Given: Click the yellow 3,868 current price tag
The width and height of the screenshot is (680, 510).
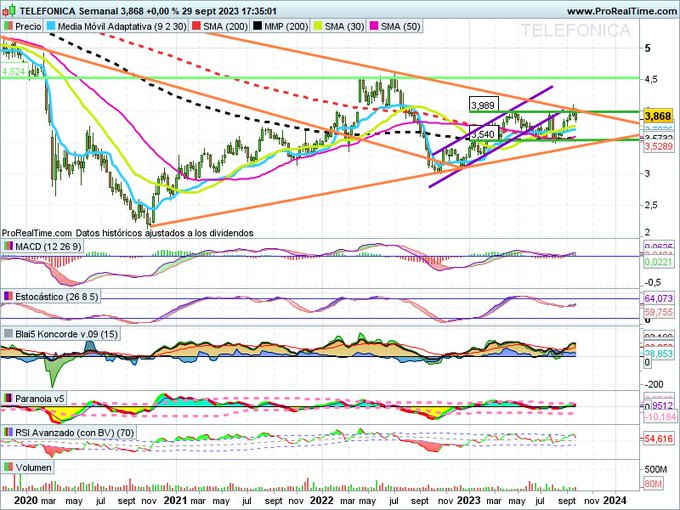Looking at the screenshot, I should pos(657,116).
